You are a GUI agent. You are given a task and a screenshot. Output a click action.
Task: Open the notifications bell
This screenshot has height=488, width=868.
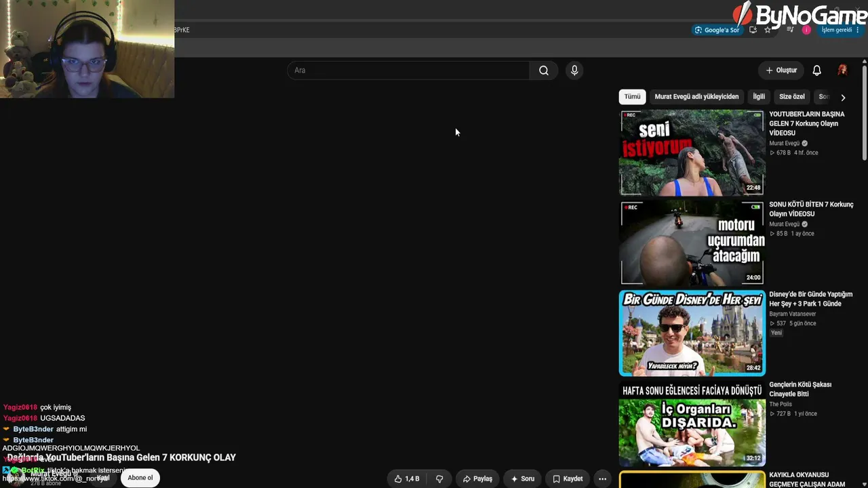[817, 70]
